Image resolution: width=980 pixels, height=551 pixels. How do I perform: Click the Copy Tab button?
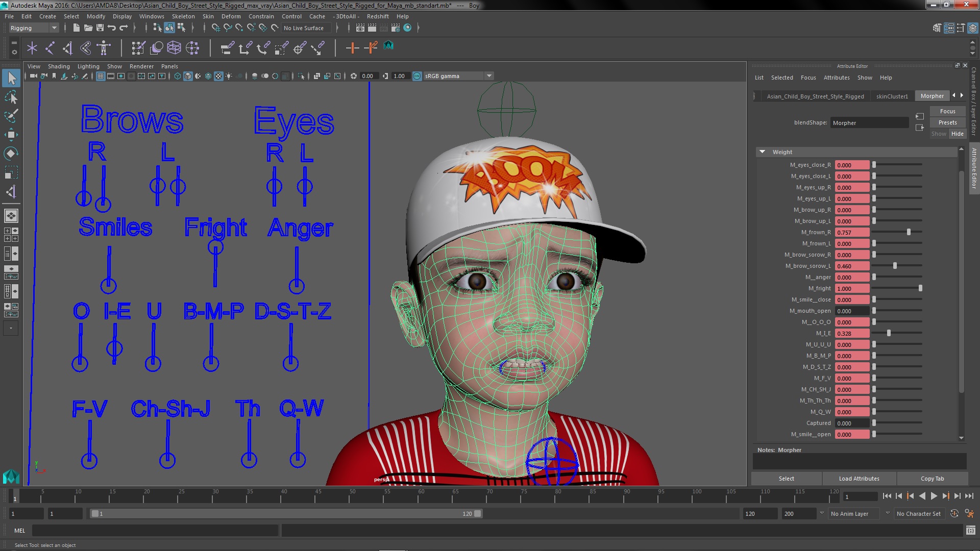tap(932, 479)
